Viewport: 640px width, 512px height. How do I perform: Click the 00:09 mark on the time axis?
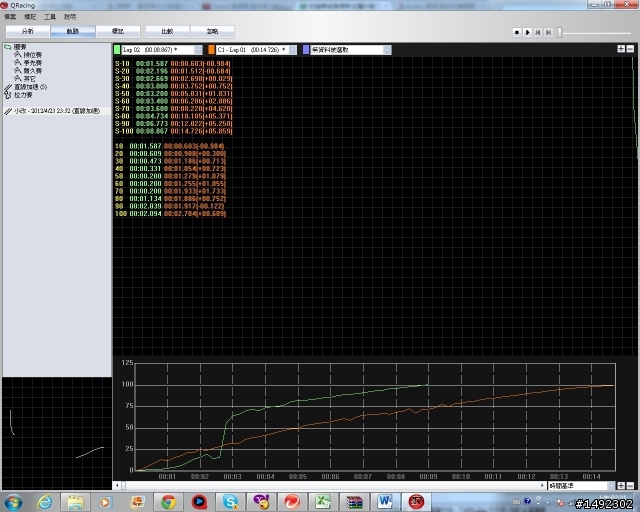[x=428, y=476]
